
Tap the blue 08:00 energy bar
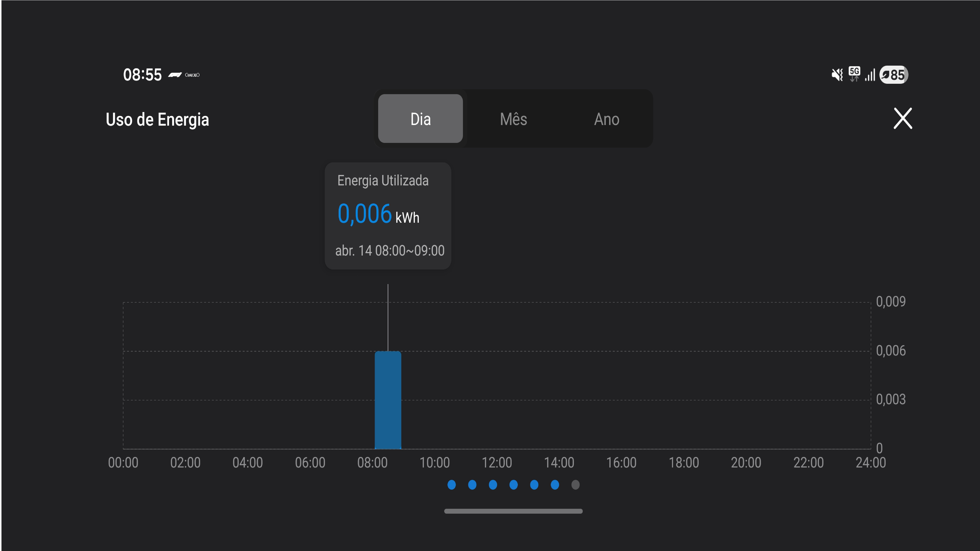(x=388, y=400)
